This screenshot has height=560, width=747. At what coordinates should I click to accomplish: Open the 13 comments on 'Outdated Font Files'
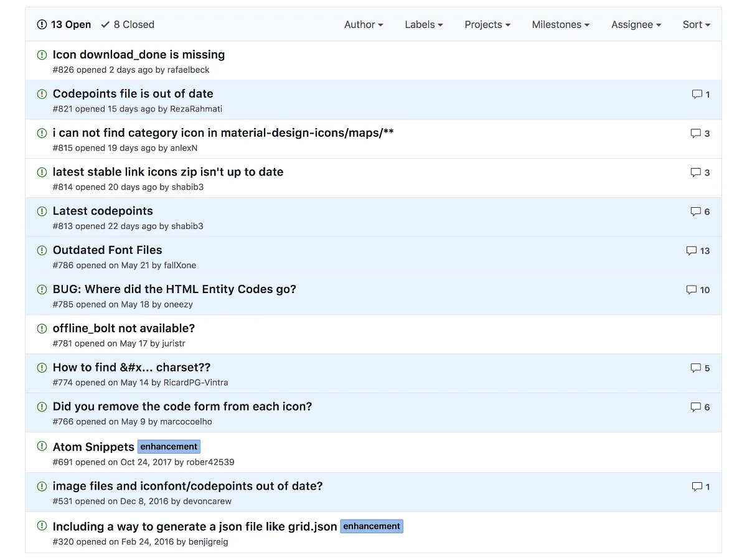coord(698,251)
